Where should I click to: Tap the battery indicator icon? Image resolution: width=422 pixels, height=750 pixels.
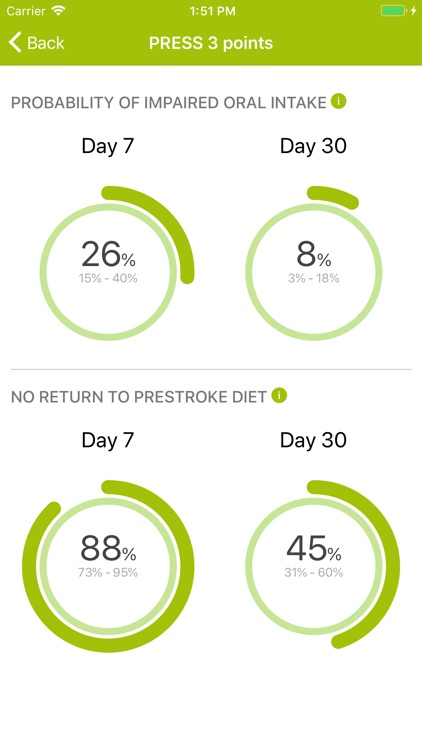392,11
